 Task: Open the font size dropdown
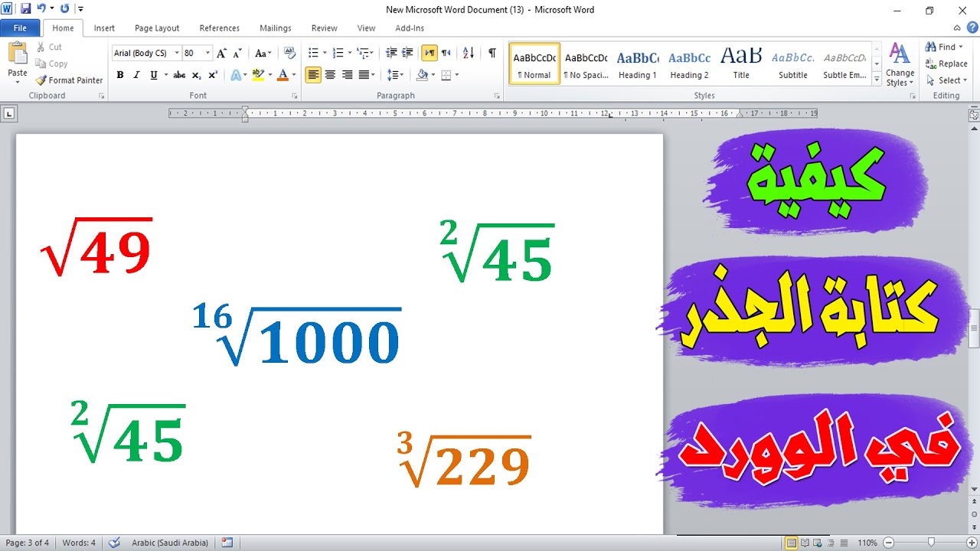click(206, 53)
